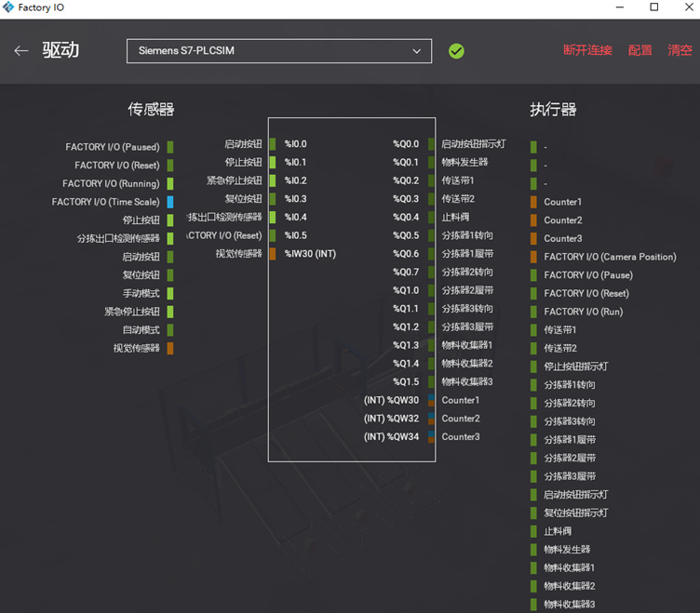Screen dimensions: 700x613
Task: Select the %Q0.4 output address
Action: click(406, 217)
